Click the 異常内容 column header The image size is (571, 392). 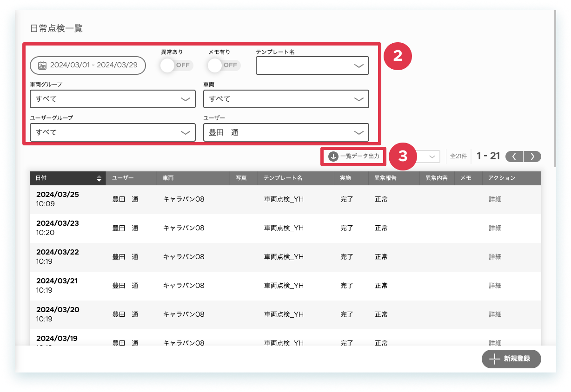coord(437,178)
